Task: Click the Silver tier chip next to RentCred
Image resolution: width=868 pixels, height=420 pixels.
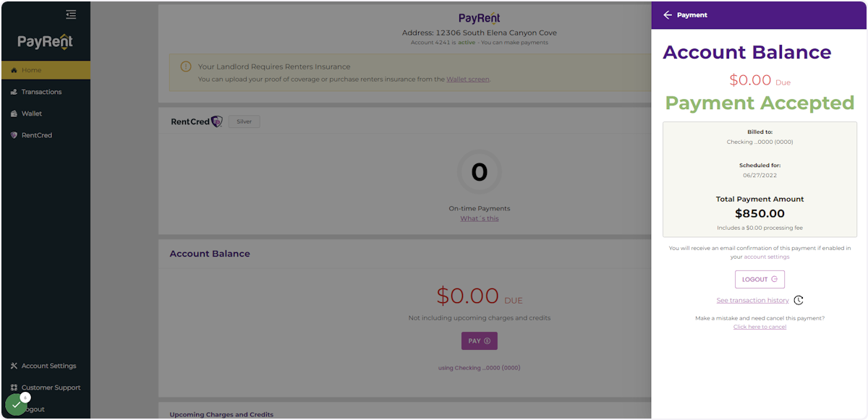Action: [244, 121]
